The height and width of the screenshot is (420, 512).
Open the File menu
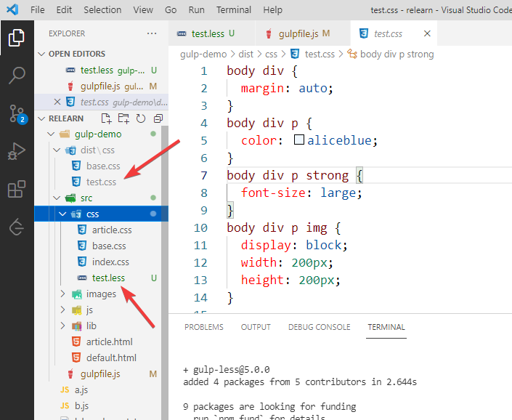point(38,9)
